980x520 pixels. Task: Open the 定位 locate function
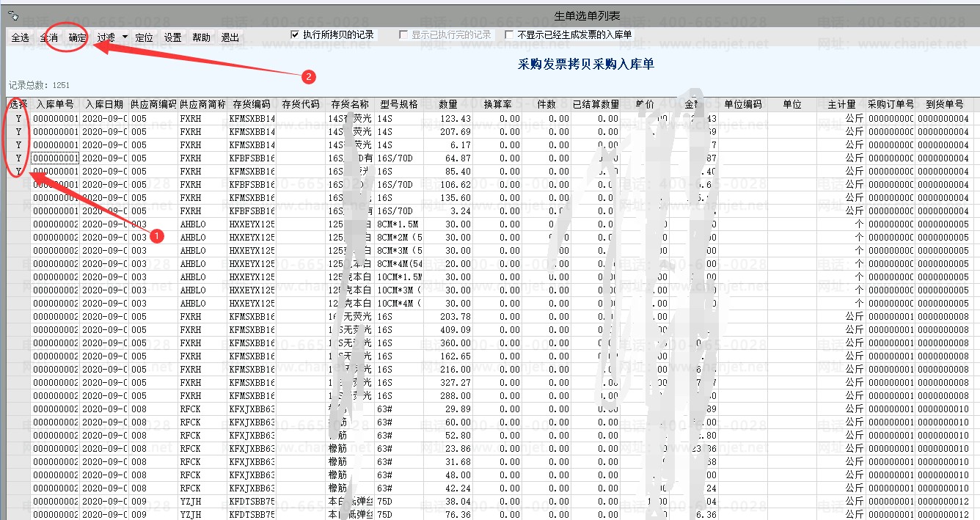pos(144,37)
